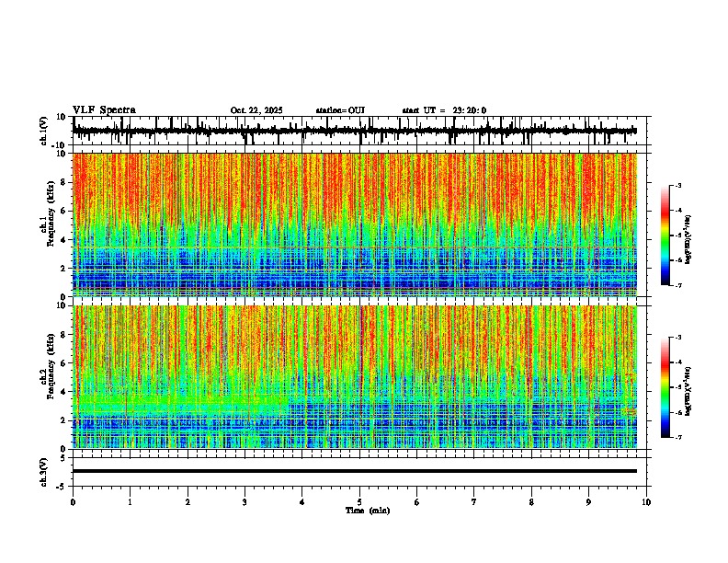The image size is (728, 563).
Task: Click the ch.1 colorbar log(PSD) unit label
Action: point(688,239)
